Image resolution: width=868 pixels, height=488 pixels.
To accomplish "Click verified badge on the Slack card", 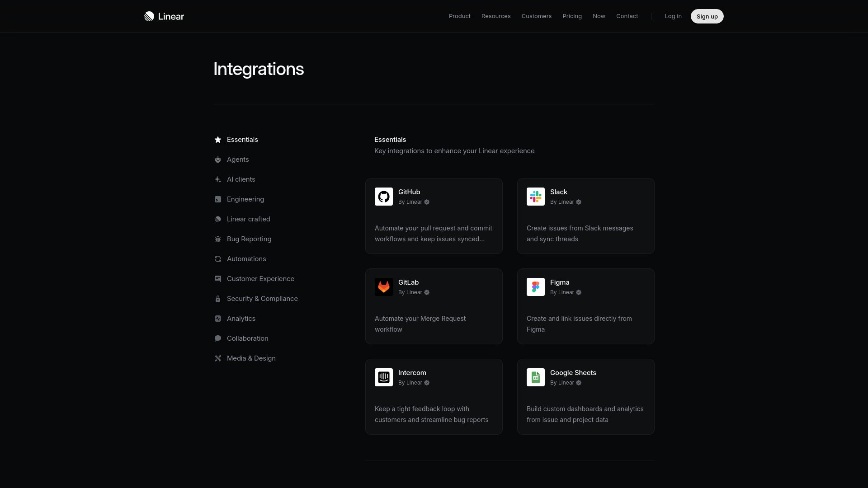I will coord(579,202).
